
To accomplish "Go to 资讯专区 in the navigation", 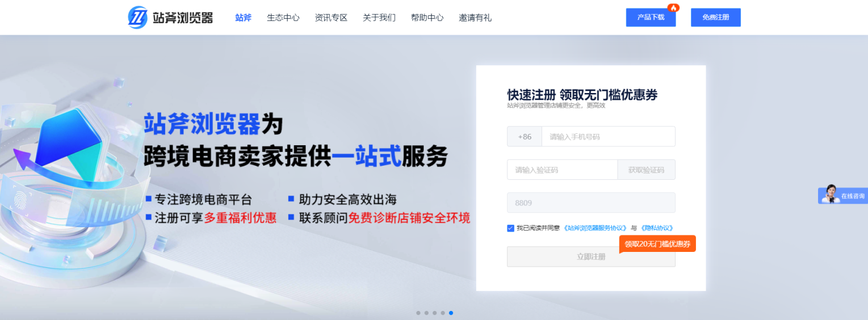I will (331, 18).
